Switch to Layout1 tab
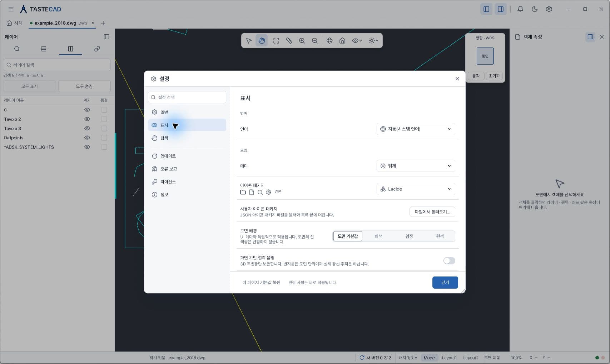Screen dimensions: 610x364 click(449, 358)
